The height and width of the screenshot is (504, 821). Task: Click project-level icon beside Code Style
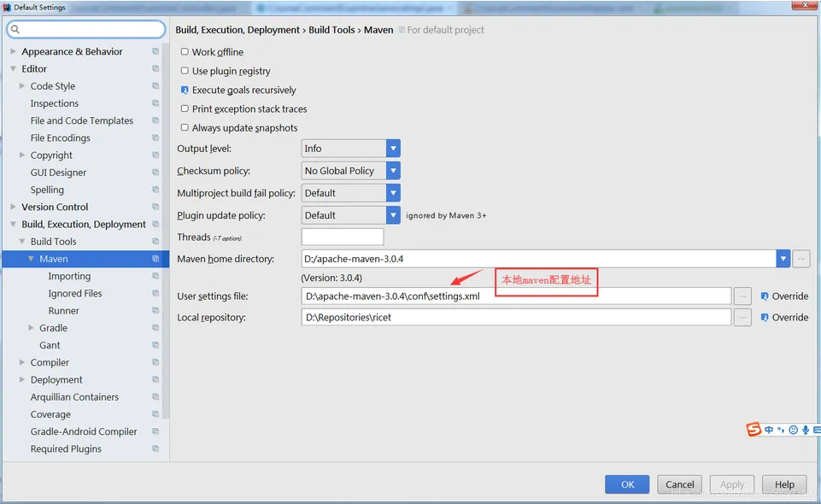coord(155,85)
